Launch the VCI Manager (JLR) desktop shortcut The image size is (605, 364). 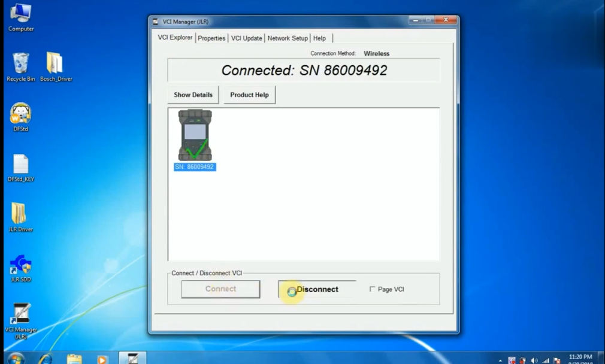[x=21, y=321]
